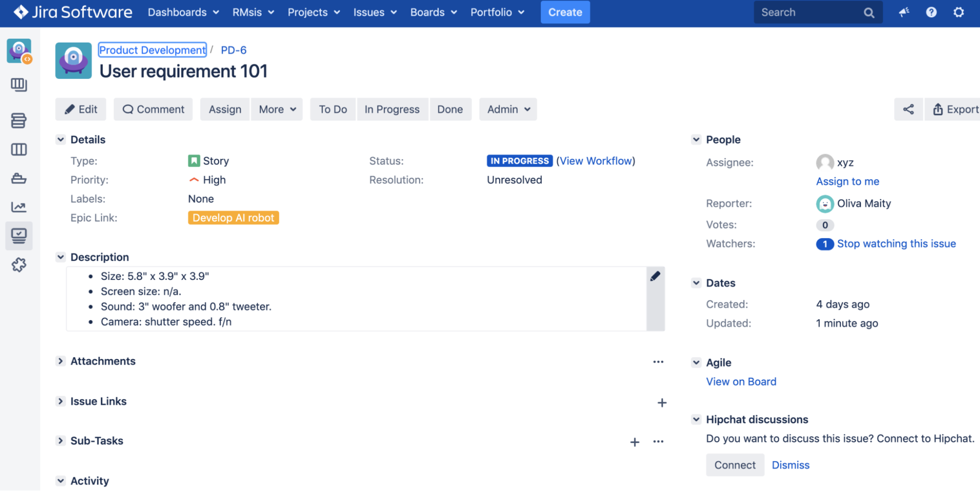Open the help question mark icon

click(x=931, y=12)
